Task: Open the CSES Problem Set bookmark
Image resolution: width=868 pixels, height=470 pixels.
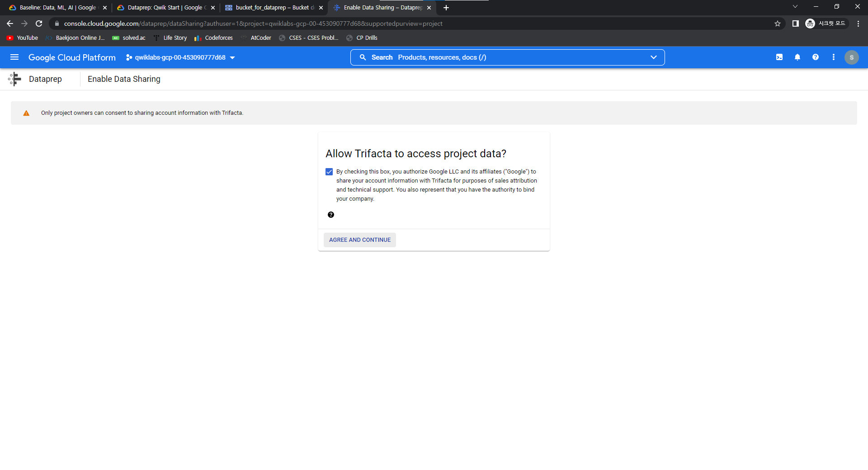Action: tap(309, 38)
